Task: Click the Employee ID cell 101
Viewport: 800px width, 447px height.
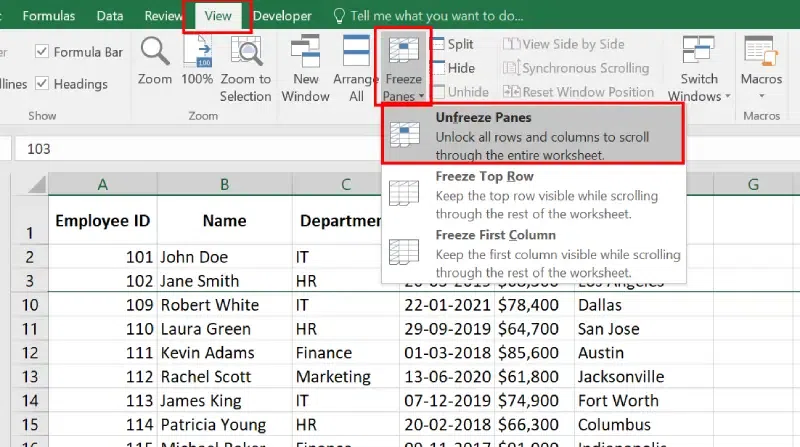Action: (103, 257)
